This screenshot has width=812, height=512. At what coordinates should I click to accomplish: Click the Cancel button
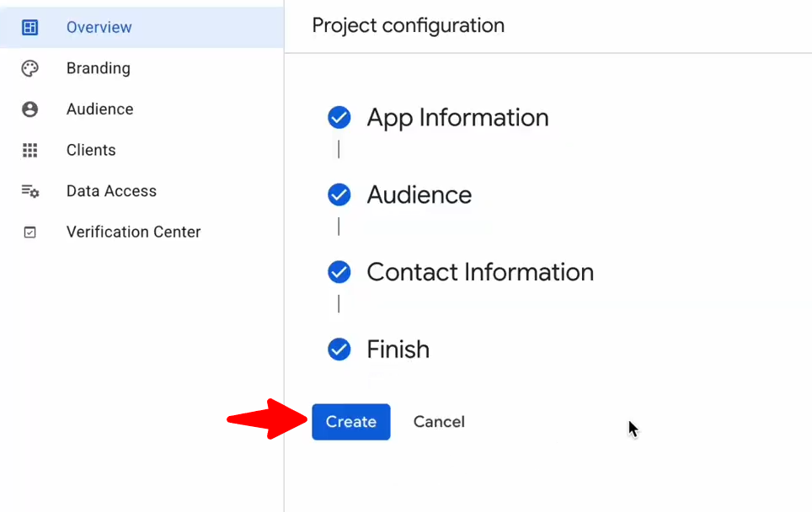[438, 422]
